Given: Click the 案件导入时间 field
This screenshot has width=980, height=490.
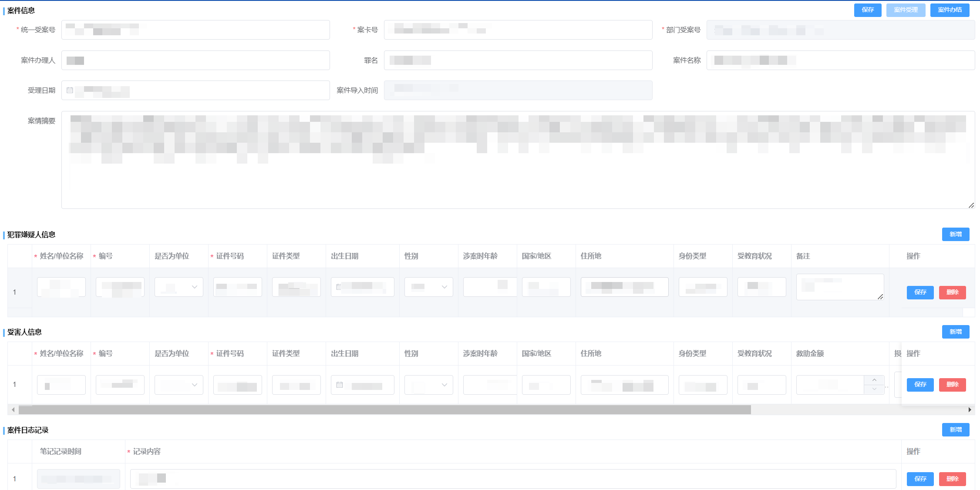Looking at the screenshot, I should click(518, 90).
